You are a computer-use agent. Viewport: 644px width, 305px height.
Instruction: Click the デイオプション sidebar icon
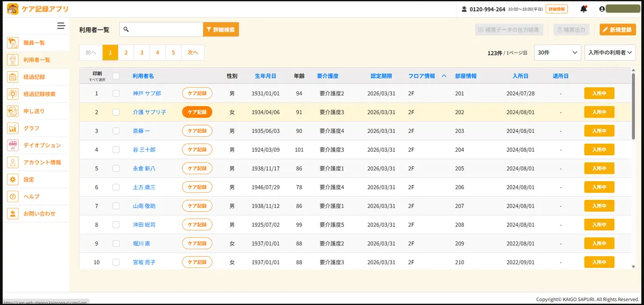pos(13,145)
